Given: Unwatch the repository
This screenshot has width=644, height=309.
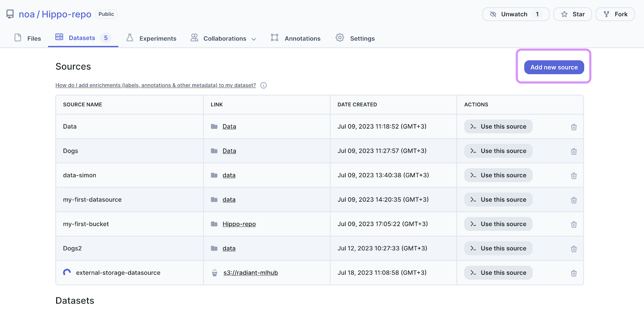Looking at the screenshot, I should pos(515,14).
